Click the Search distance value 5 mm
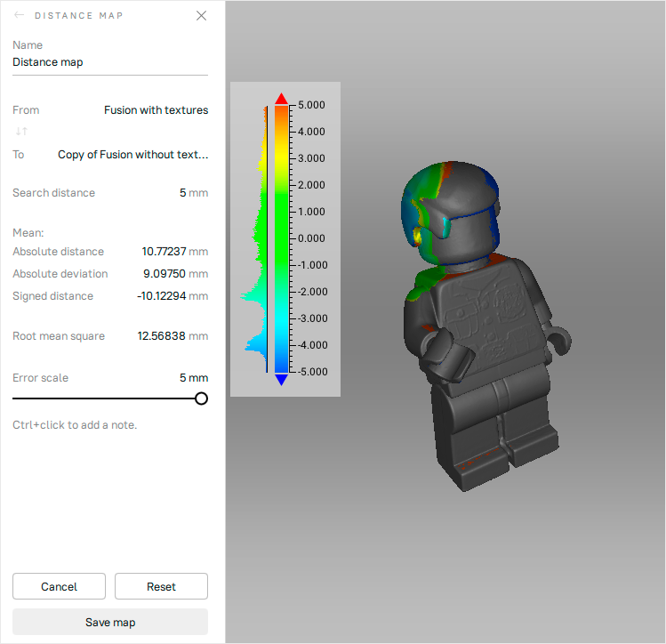 pos(194,193)
